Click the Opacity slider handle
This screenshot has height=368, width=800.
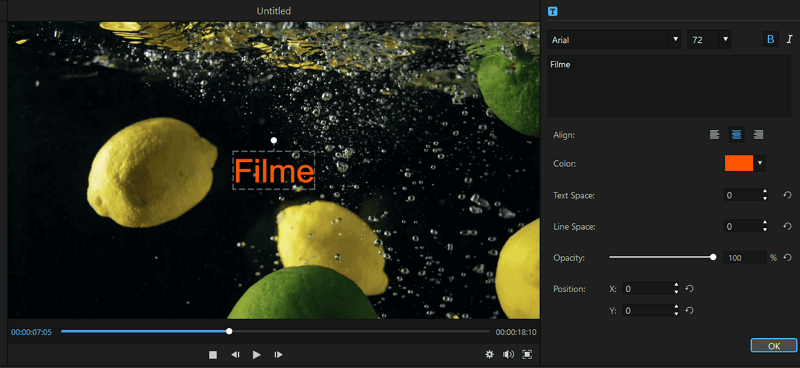click(713, 257)
